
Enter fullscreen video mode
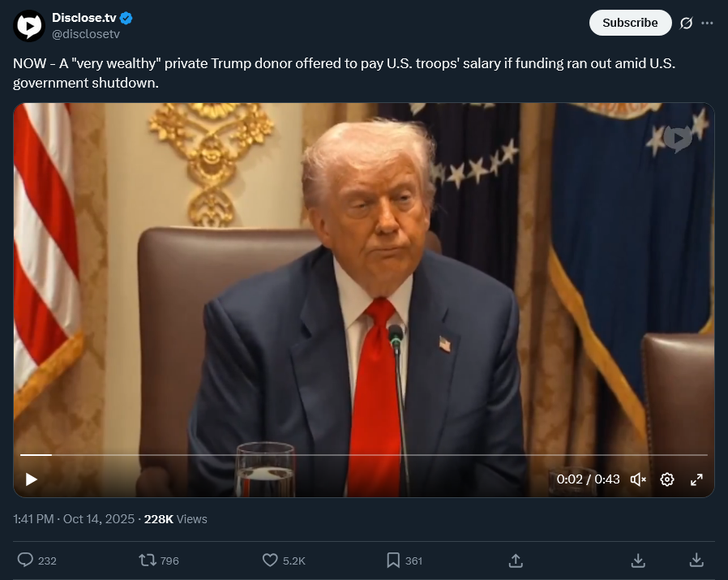[x=696, y=479]
